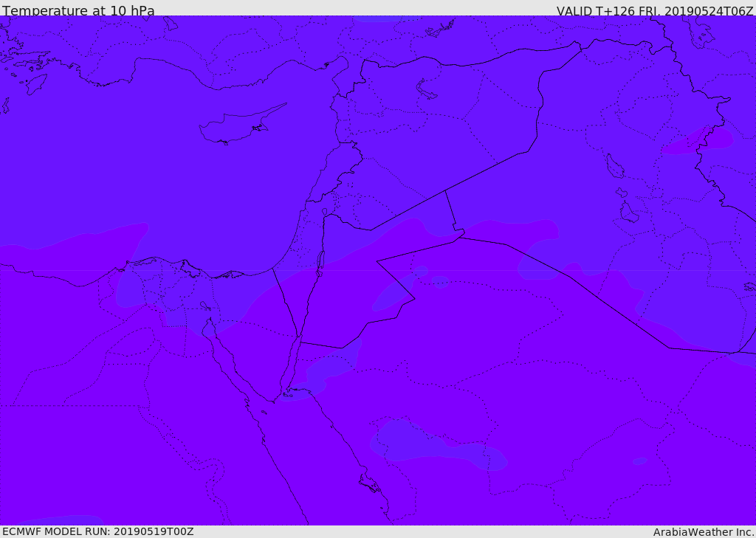Click the 'ArabiaWeather Inc' credit text

click(703, 532)
